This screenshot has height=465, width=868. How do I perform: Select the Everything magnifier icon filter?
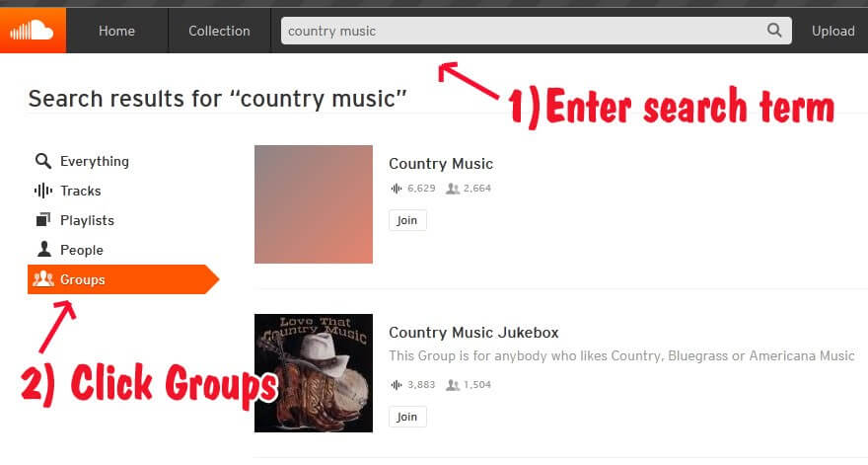[x=43, y=161]
